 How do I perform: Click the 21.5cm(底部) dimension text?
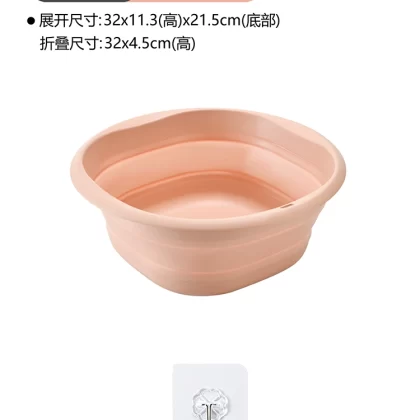click(x=235, y=21)
